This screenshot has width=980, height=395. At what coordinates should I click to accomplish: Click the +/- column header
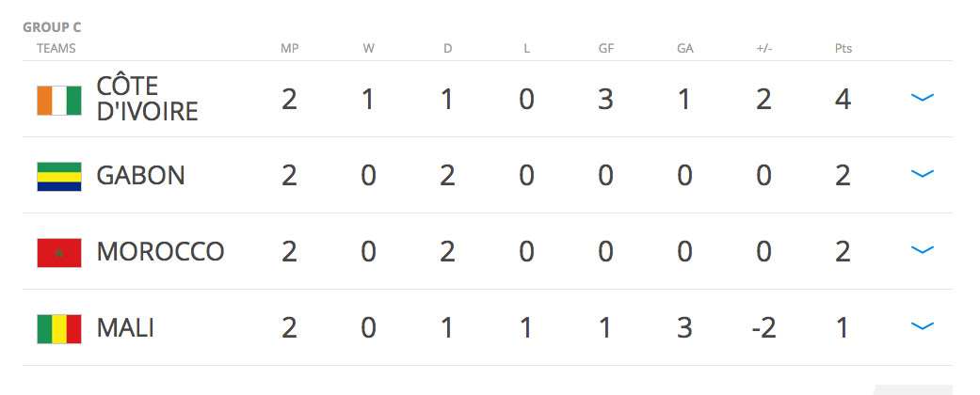[x=763, y=49]
